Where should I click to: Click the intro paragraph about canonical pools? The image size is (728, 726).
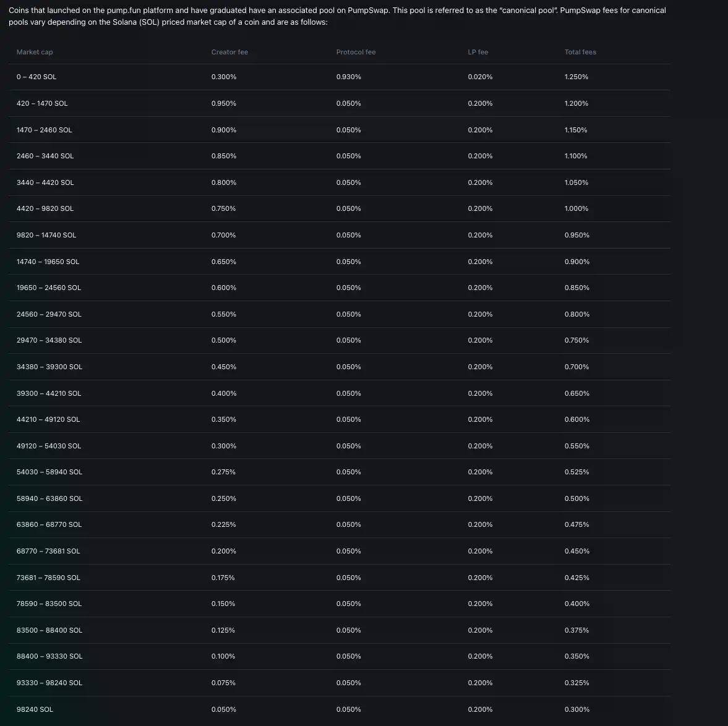tap(337, 16)
